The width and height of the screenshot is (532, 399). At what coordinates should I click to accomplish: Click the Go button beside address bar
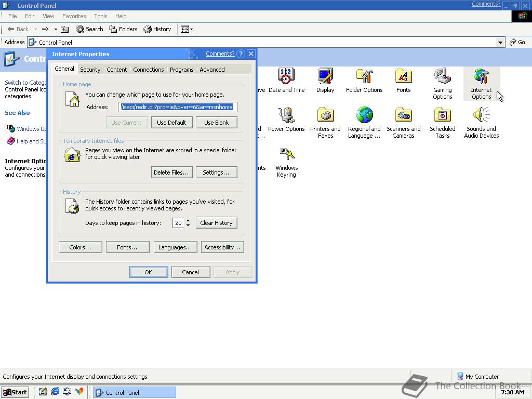coord(517,42)
